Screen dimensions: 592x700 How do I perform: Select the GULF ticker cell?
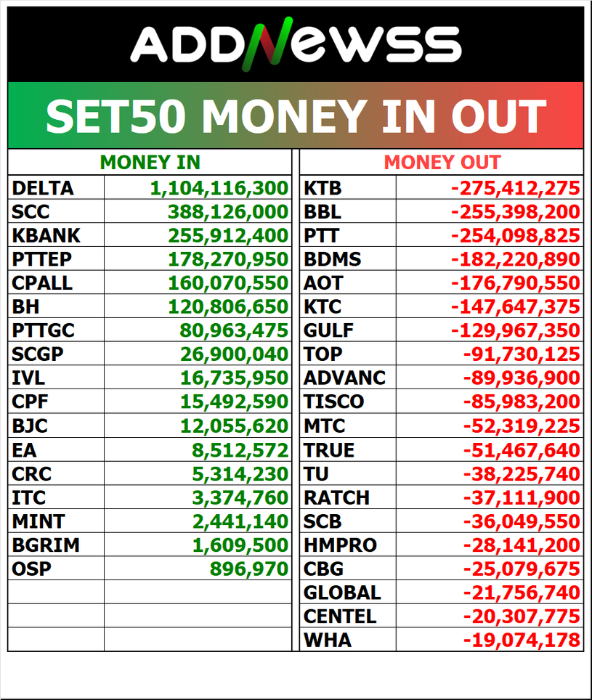tap(328, 330)
